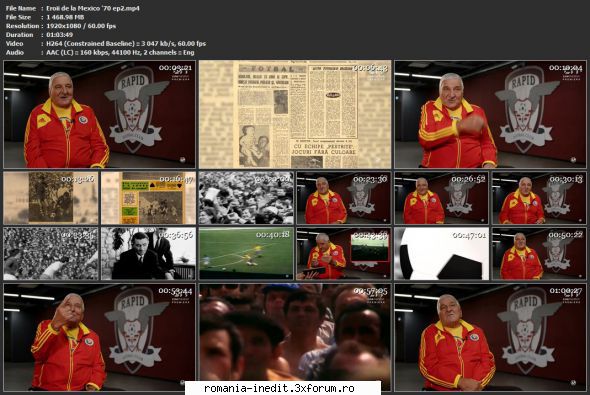Open the thumbnail stamped 00:50:22
590x395 pixels.
point(539,253)
